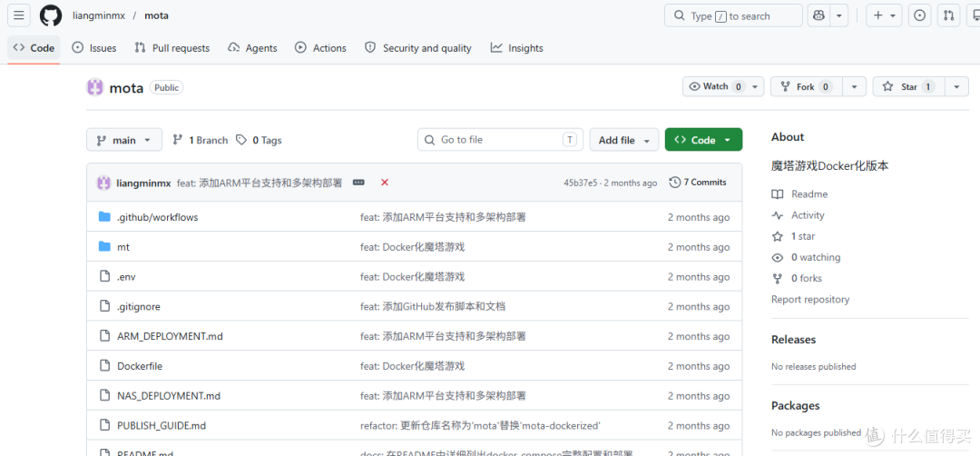Image resolution: width=980 pixels, height=456 pixels.
Task: Open commit message for Dockerfile row
Action: (x=413, y=367)
